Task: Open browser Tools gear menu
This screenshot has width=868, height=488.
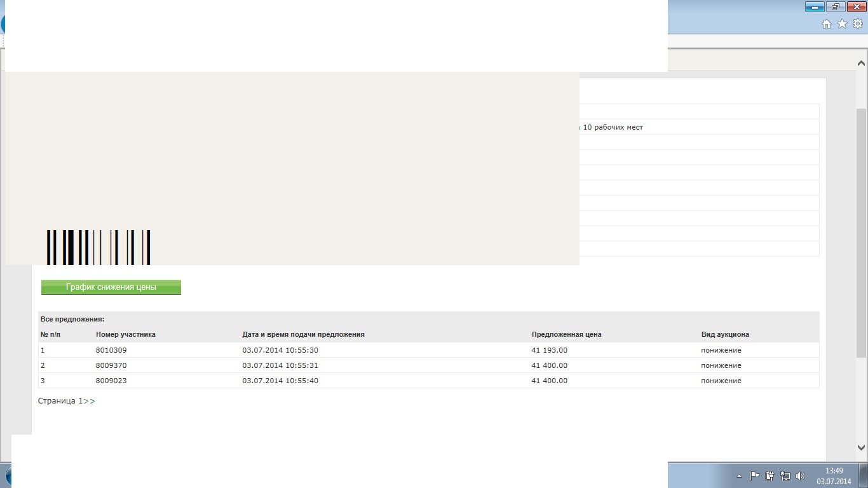Action: click(x=857, y=24)
